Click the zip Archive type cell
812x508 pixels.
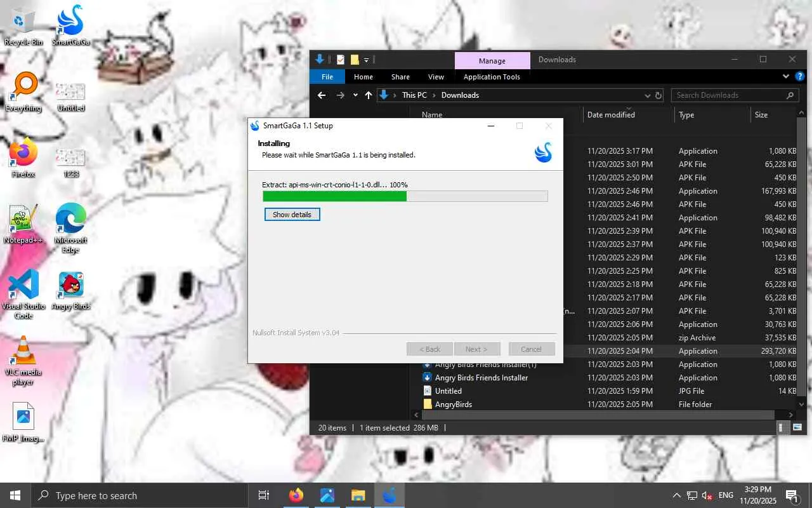coord(697,338)
